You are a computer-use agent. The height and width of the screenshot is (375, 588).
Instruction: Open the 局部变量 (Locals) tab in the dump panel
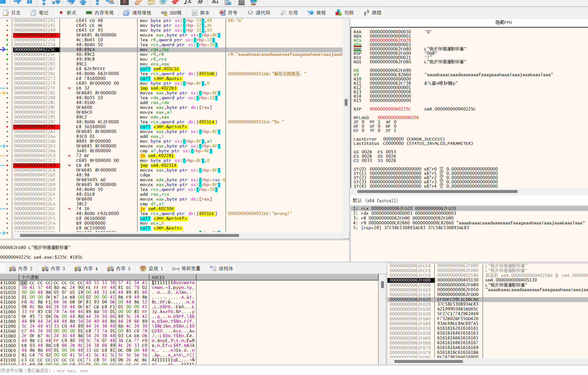click(187, 268)
